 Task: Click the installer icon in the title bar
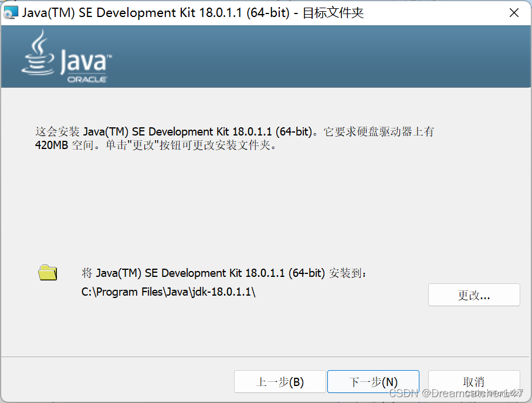tap(10, 12)
